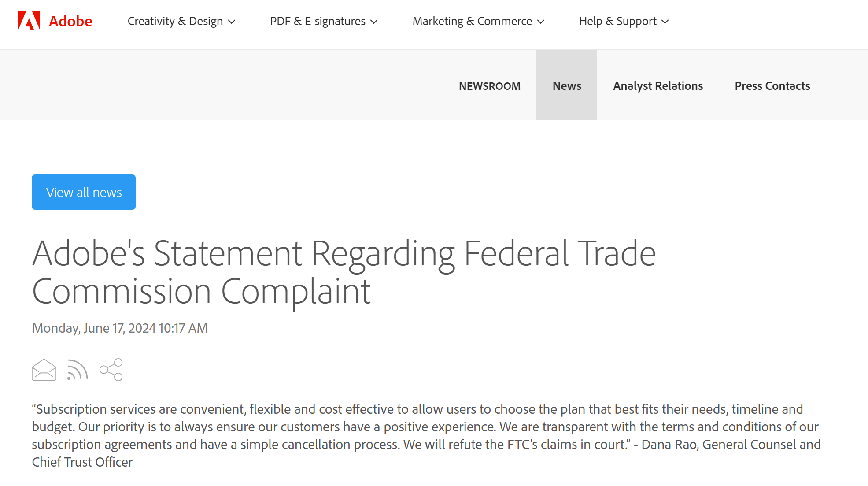Click the NEWSROOM link

(489, 86)
